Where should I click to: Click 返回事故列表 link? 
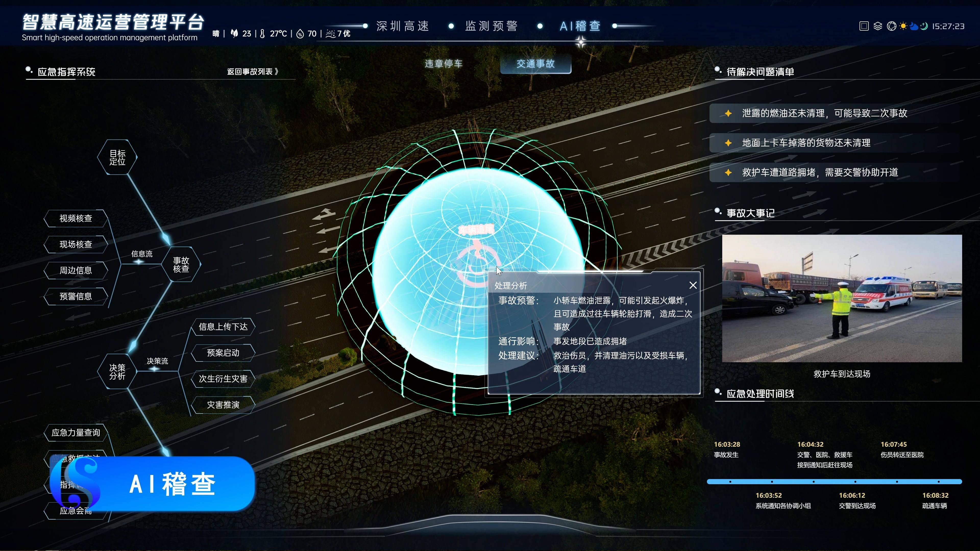tap(253, 72)
